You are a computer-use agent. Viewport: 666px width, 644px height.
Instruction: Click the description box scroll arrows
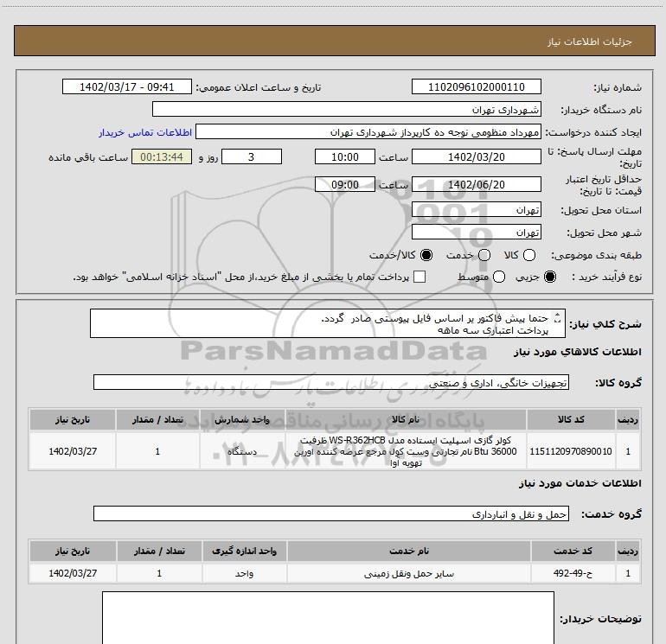pos(558,318)
